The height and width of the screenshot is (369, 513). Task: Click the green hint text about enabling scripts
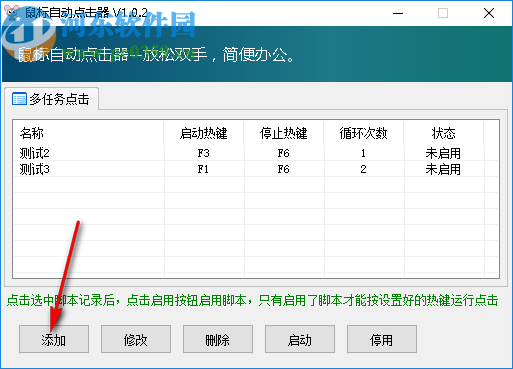(252, 300)
